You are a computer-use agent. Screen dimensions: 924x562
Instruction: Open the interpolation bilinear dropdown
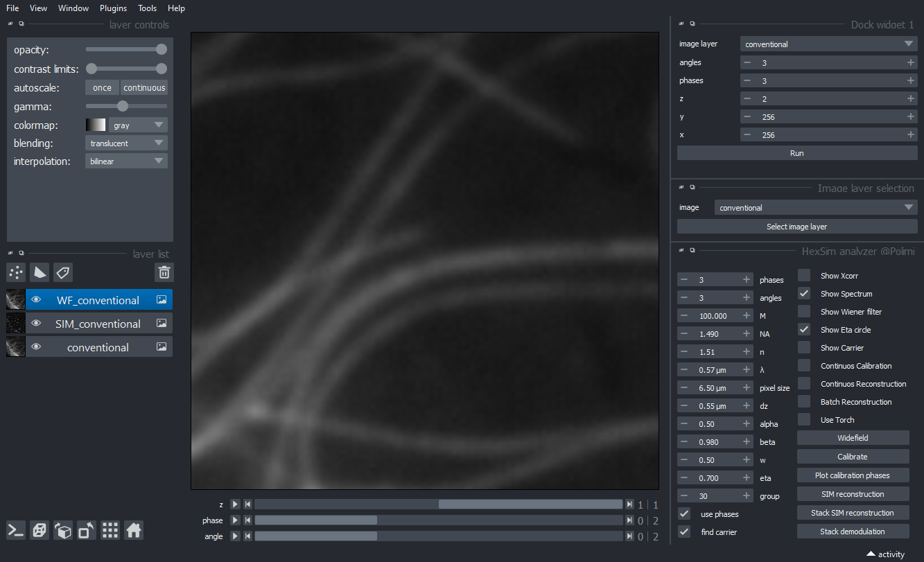[x=126, y=161]
